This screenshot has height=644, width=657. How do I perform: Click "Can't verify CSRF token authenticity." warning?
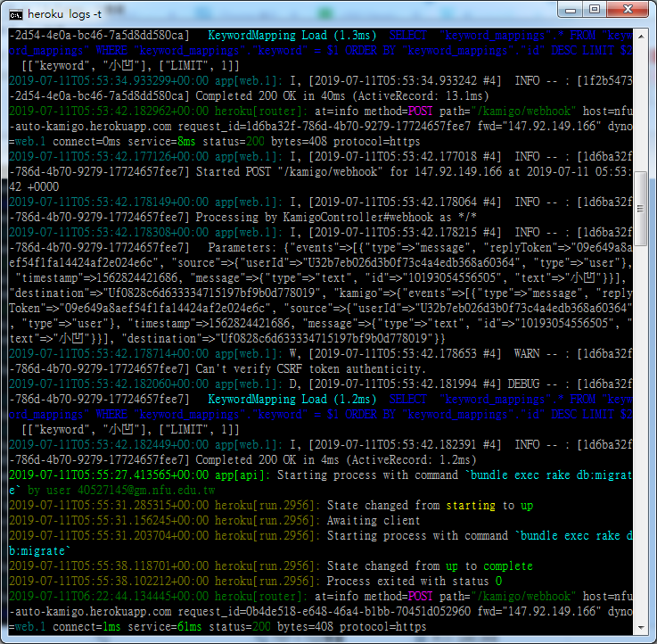point(311,369)
